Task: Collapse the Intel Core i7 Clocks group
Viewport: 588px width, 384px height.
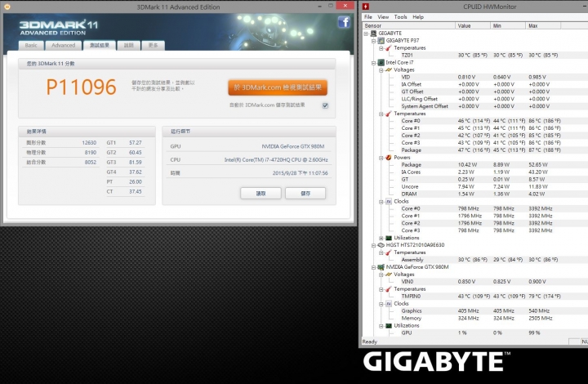Action: click(381, 202)
